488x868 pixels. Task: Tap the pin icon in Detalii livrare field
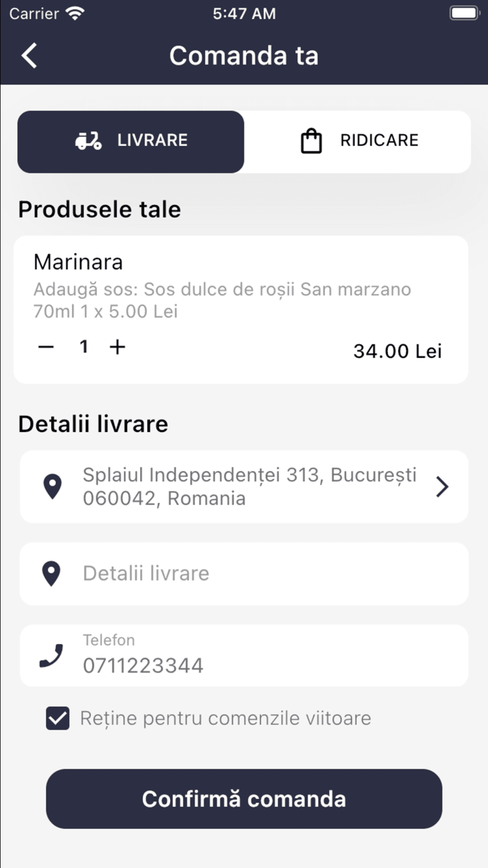51,574
